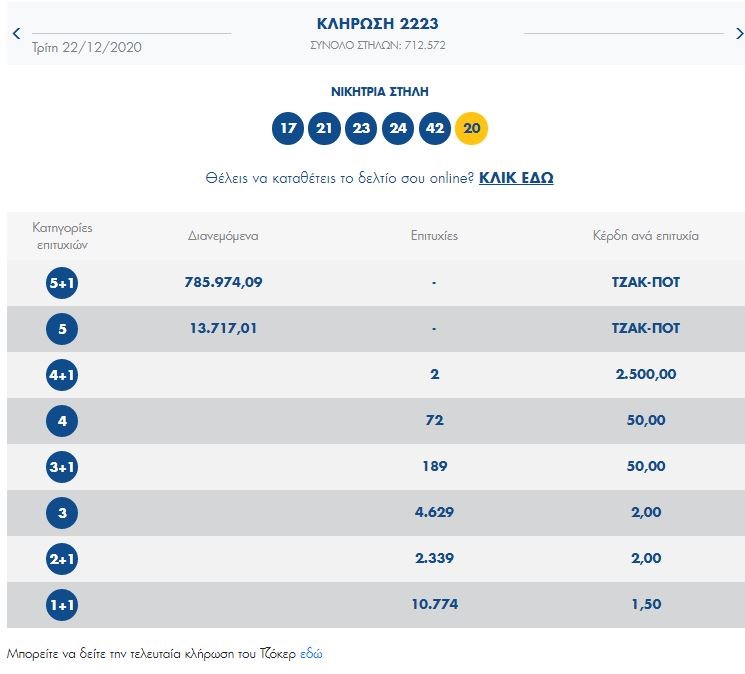Open the εδώ link for latest draw

tap(312, 654)
